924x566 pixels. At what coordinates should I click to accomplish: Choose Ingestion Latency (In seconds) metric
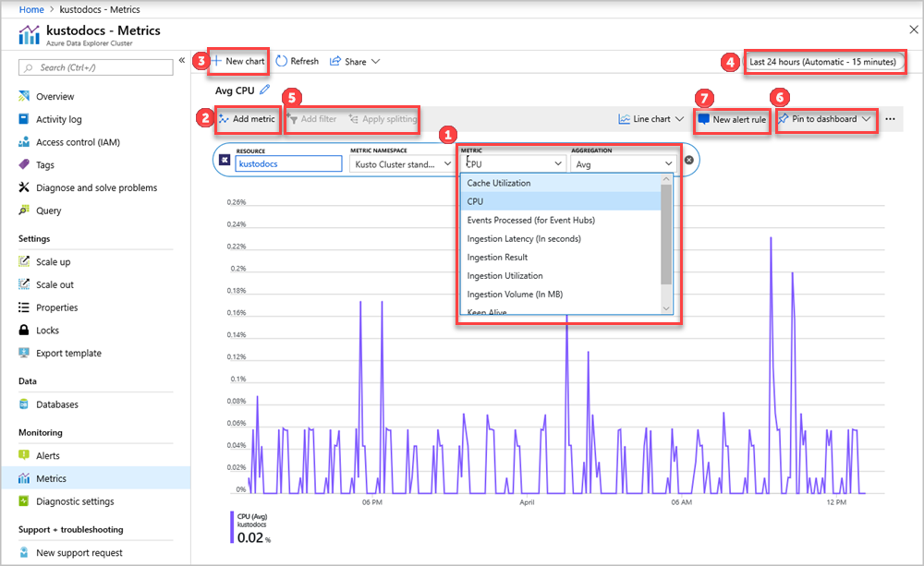[x=524, y=238]
